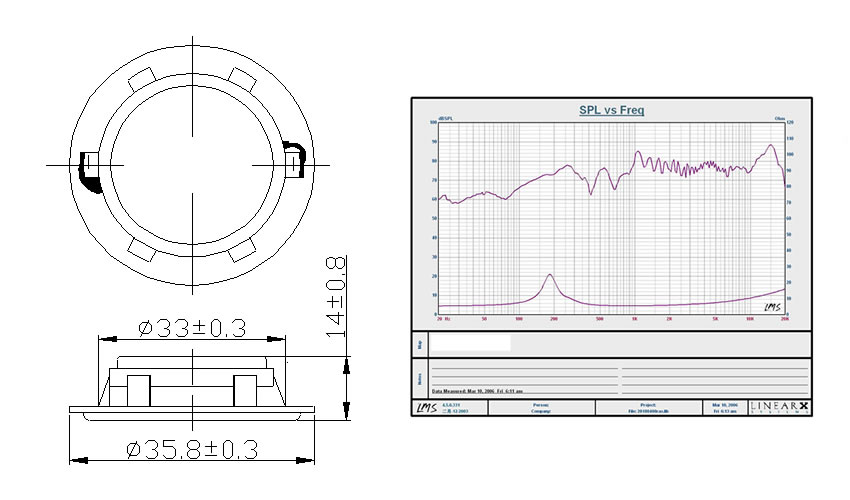Click the bottom-left mounting tab on speaker

[137, 248]
